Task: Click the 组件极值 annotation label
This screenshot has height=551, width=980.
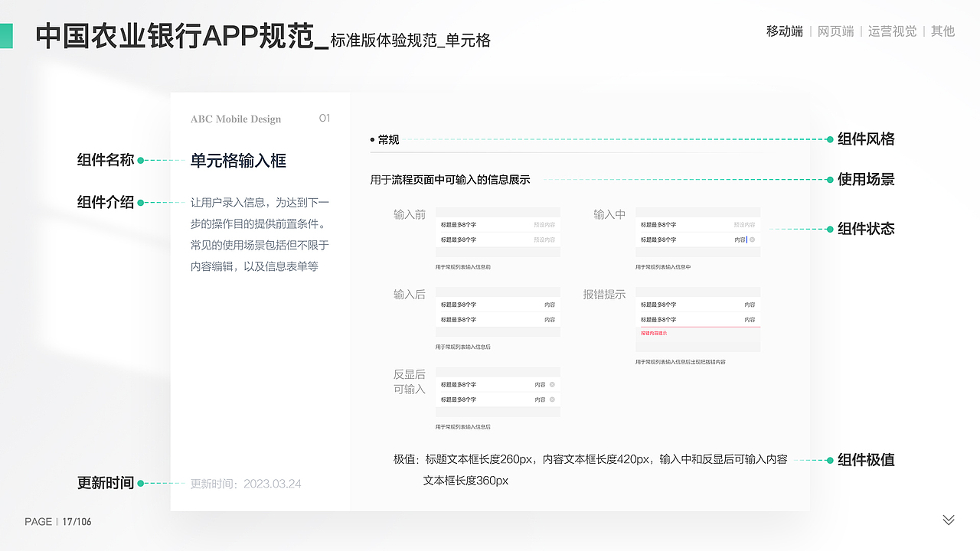Action: [x=866, y=460]
